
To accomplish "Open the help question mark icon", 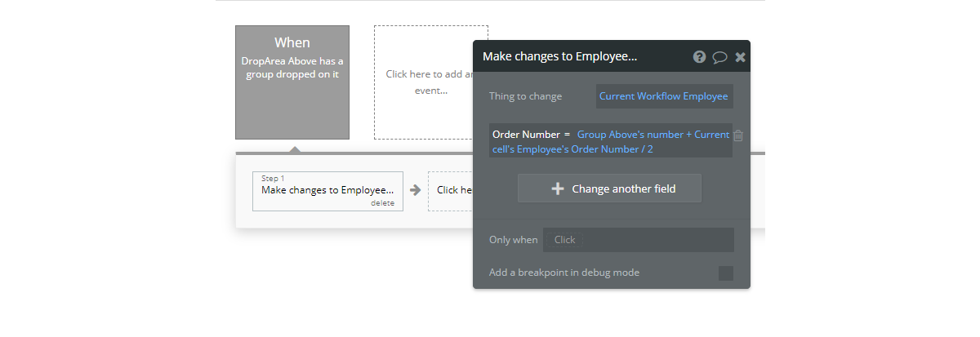I will click(x=699, y=57).
